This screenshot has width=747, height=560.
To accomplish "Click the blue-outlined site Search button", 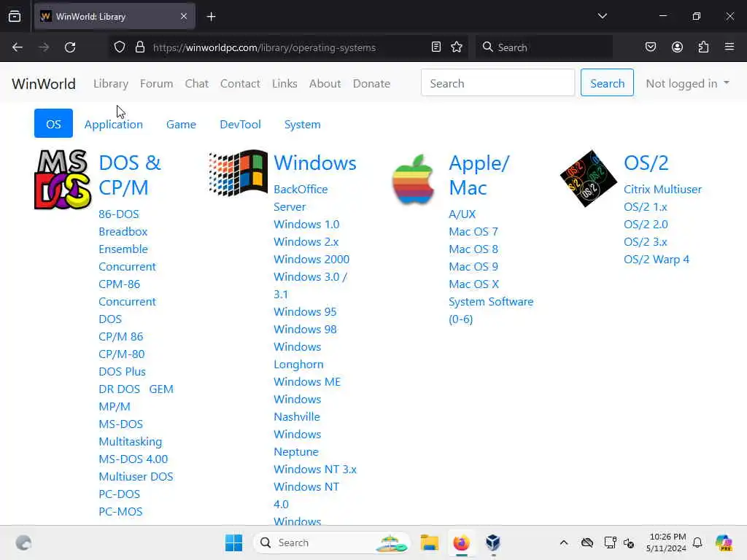I will pyautogui.click(x=607, y=83).
